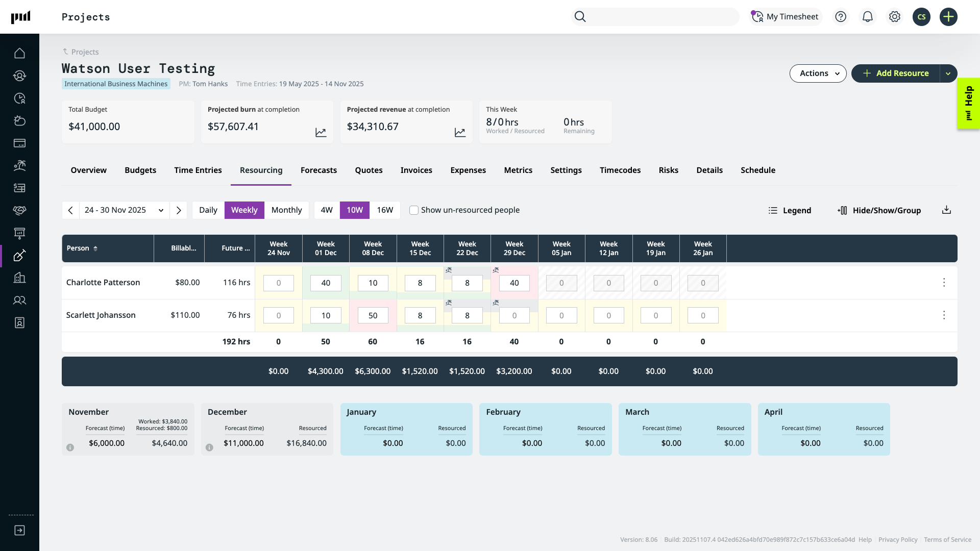Open the help question mark icon

click(x=841, y=17)
